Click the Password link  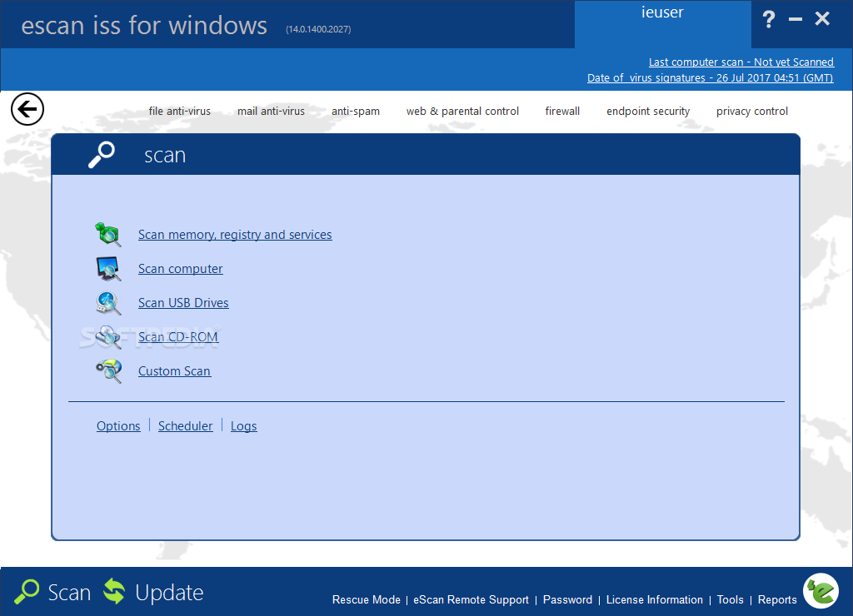coord(567,599)
